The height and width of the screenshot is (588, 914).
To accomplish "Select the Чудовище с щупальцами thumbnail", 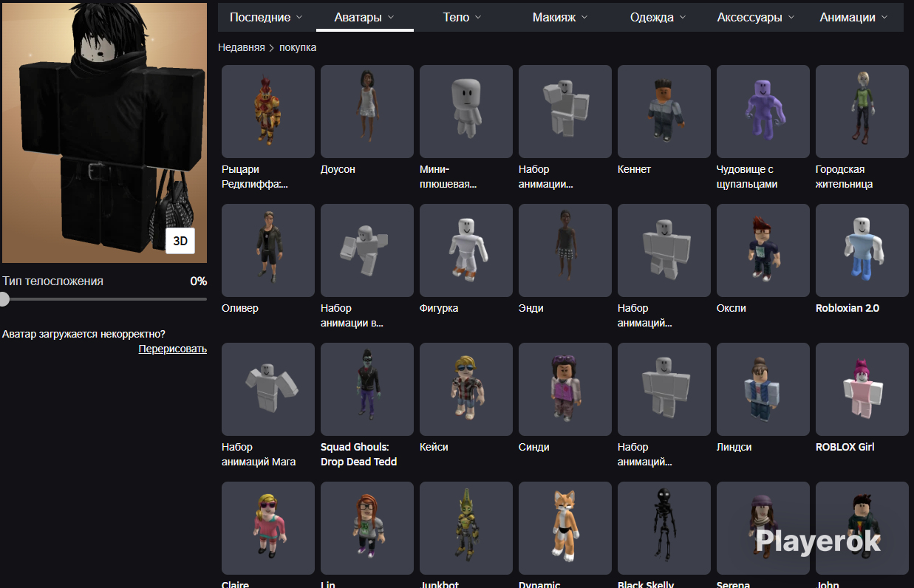I will pyautogui.click(x=763, y=112).
